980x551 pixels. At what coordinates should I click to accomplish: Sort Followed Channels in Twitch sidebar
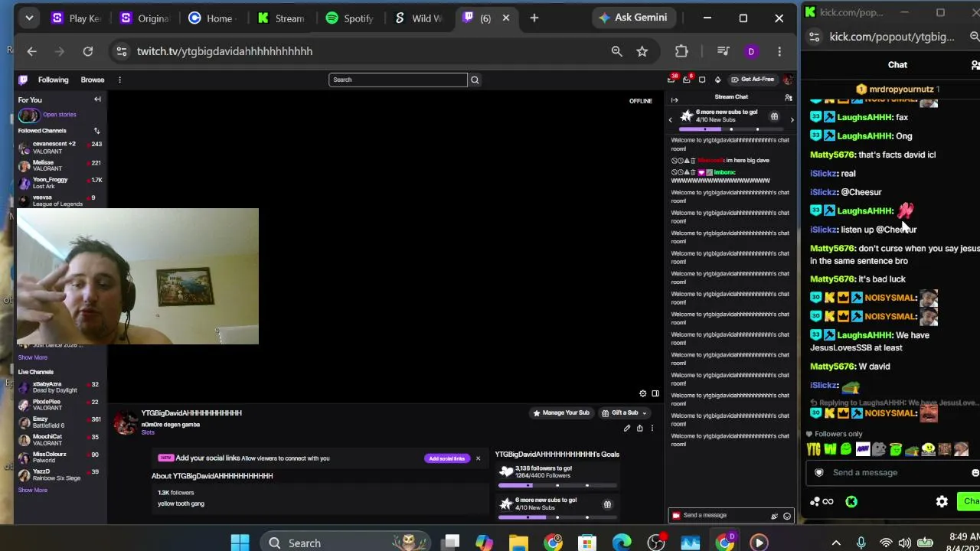pos(96,131)
